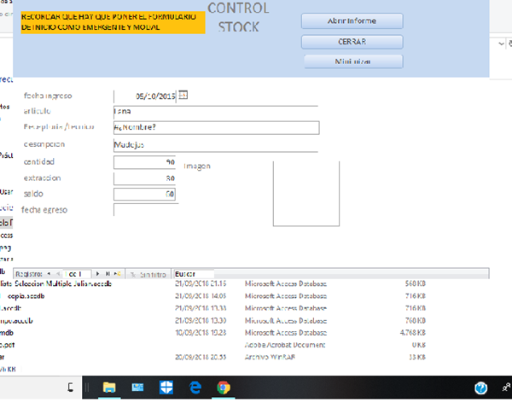Click the Minimizar button
Viewport: 512px width, 420px height.
point(353,61)
